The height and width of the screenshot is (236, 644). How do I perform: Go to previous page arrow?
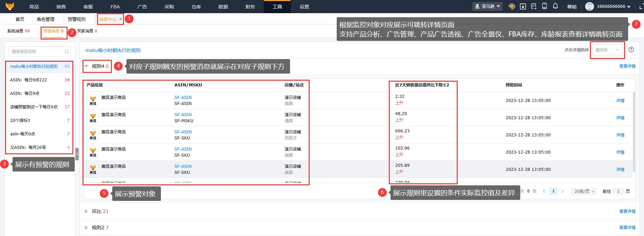point(544,191)
